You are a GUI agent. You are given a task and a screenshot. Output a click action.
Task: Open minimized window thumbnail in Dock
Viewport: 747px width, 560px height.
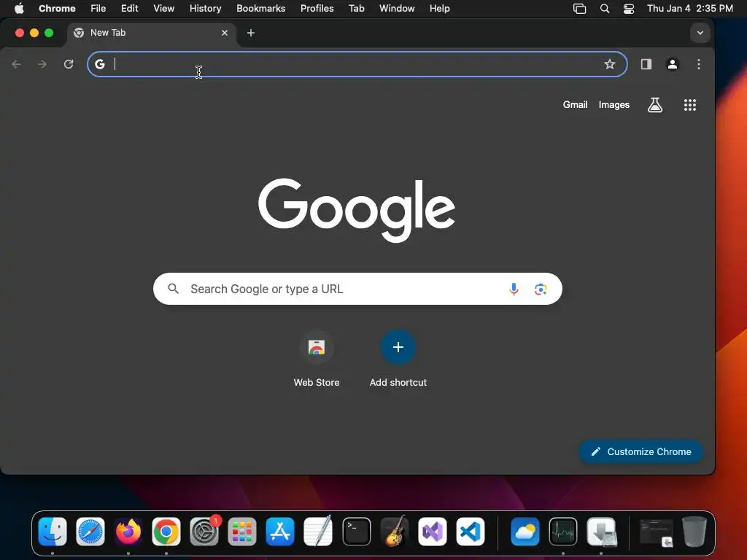point(656,532)
